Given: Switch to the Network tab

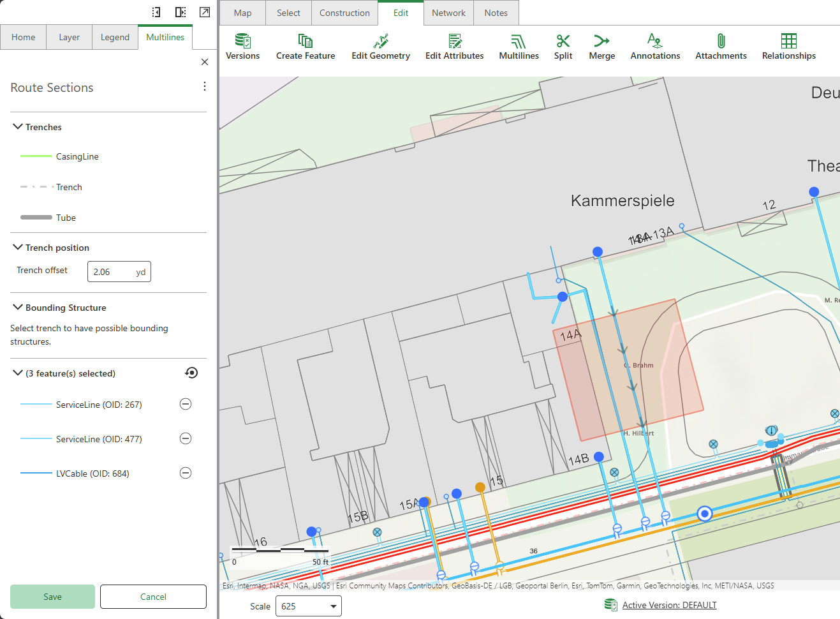Looking at the screenshot, I should coord(448,13).
